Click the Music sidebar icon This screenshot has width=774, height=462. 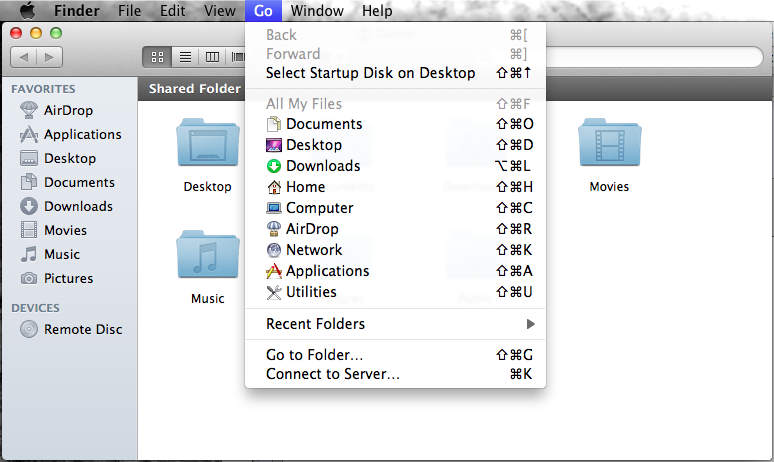click(29, 254)
